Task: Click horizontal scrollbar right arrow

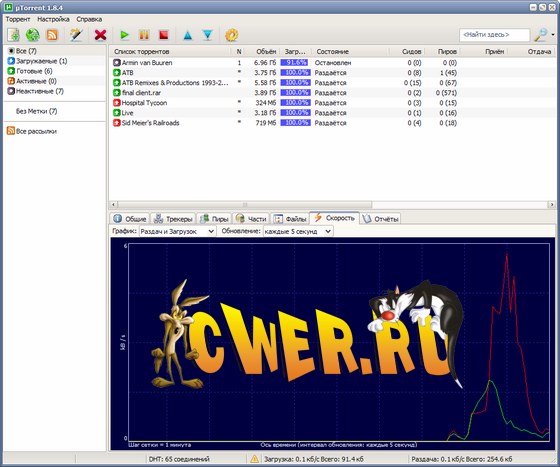Action: (552, 205)
